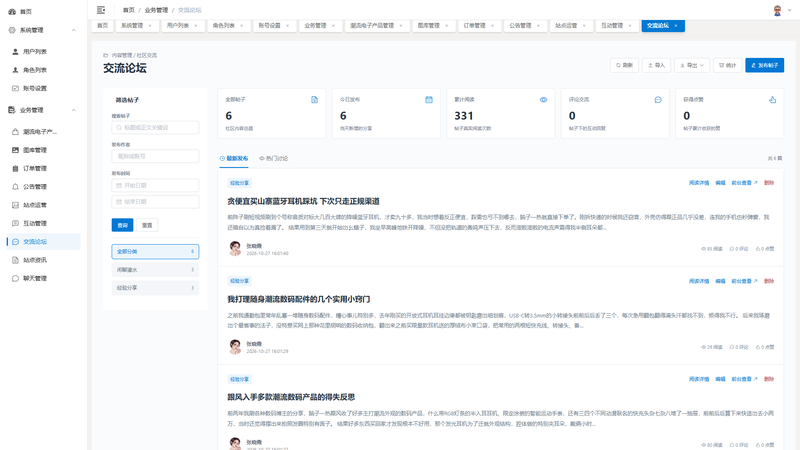Open 潮流电子产品 management in the sidebar
The width and height of the screenshot is (800, 450).
coord(40,132)
